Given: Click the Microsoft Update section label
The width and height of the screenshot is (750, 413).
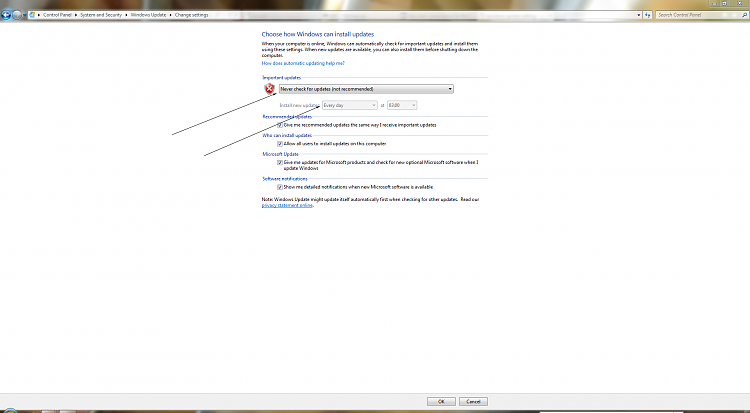Looking at the screenshot, I should pyautogui.click(x=280, y=154).
